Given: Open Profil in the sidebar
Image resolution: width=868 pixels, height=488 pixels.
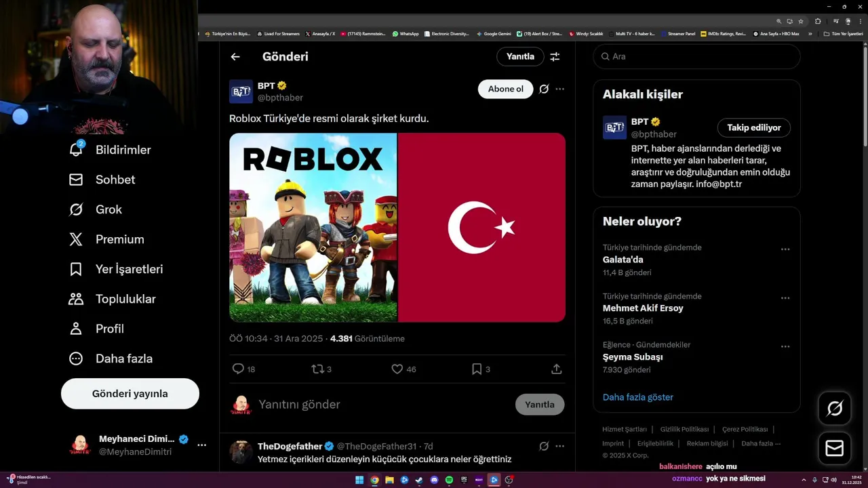Looking at the screenshot, I should tap(96, 329).
